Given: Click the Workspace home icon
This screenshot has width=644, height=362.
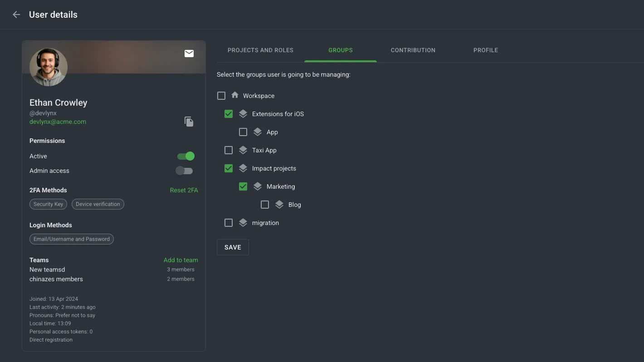Looking at the screenshot, I should pyautogui.click(x=235, y=95).
